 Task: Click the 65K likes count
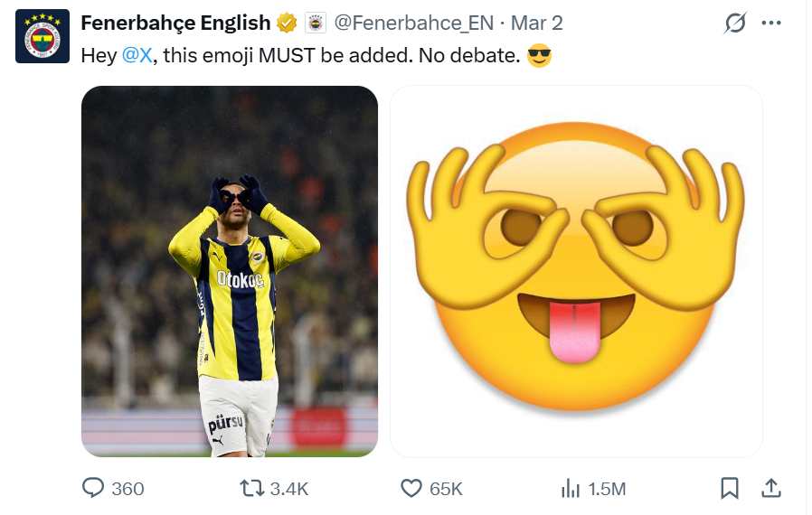tap(446, 489)
